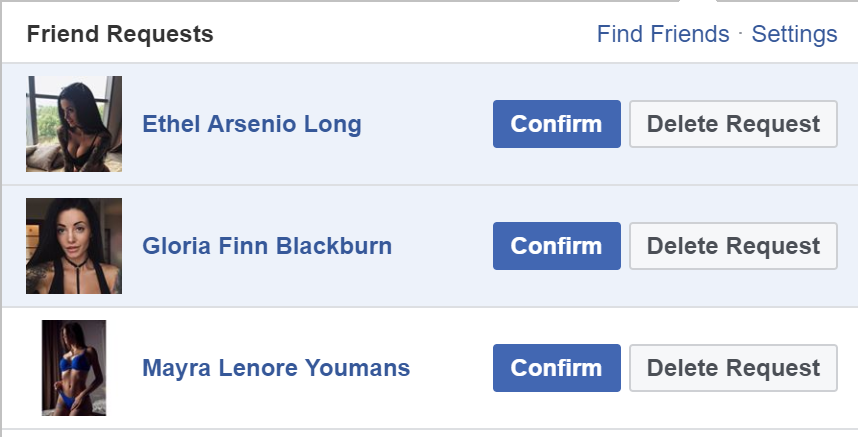Open friend request Settings link
Image resolution: width=858 pixels, height=437 pixels.
(x=794, y=34)
